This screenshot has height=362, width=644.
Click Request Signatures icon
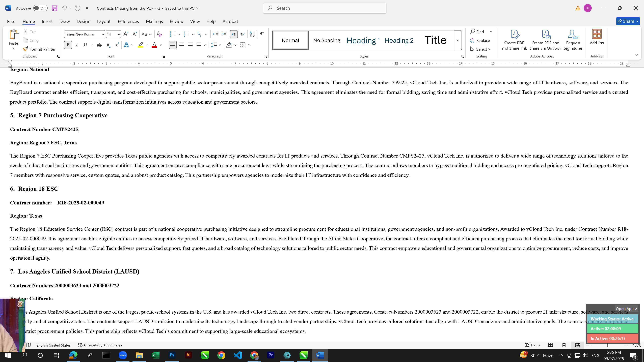click(x=573, y=40)
